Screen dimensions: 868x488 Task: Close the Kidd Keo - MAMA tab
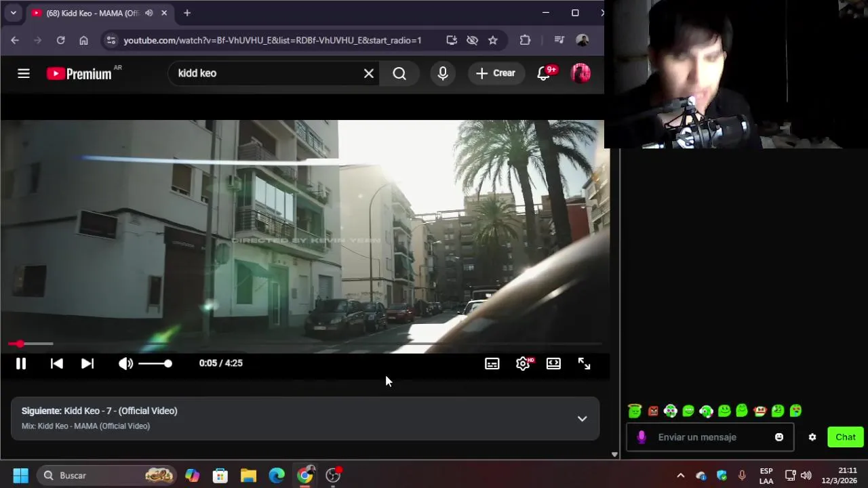pos(164,13)
